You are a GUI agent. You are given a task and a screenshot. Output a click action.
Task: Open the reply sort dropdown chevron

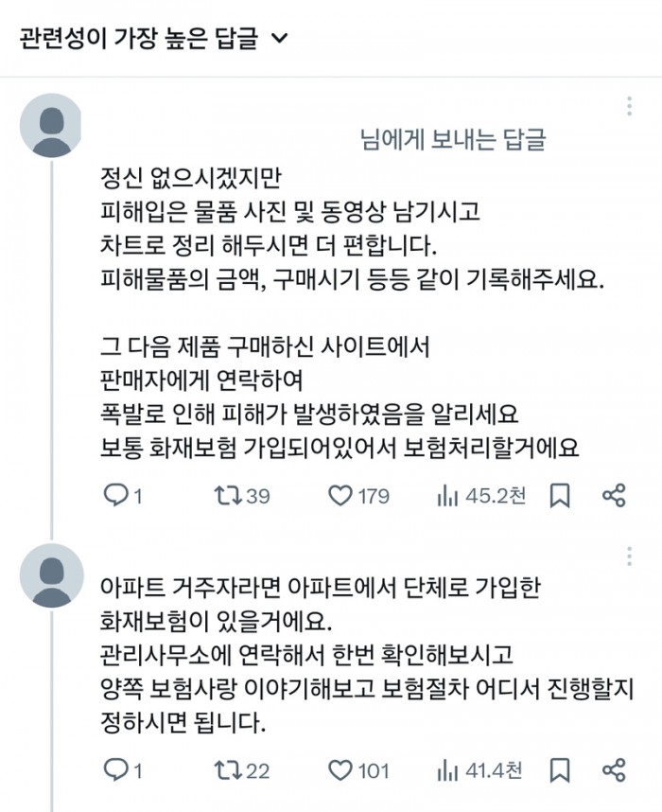(x=280, y=38)
